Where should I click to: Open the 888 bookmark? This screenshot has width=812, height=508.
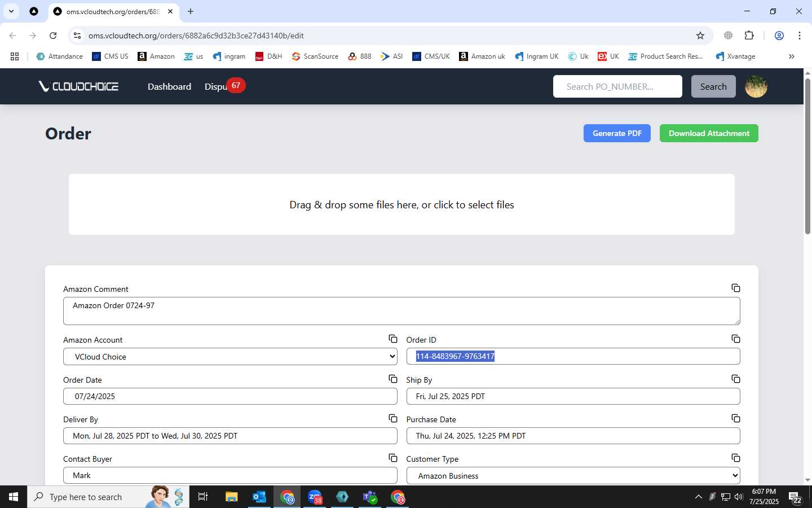[360, 56]
